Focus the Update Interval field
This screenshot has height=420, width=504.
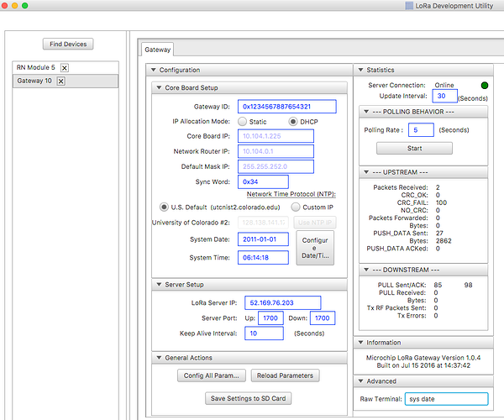coord(445,96)
